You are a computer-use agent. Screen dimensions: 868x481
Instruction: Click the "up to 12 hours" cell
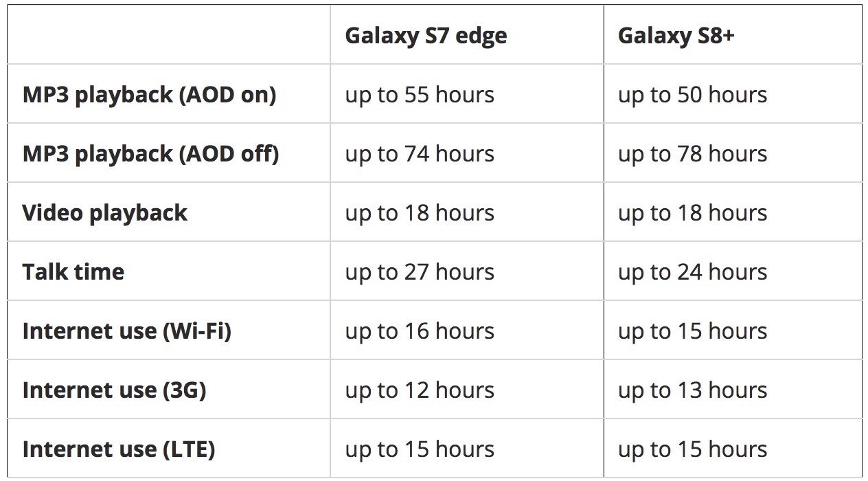pyautogui.click(x=420, y=390)
